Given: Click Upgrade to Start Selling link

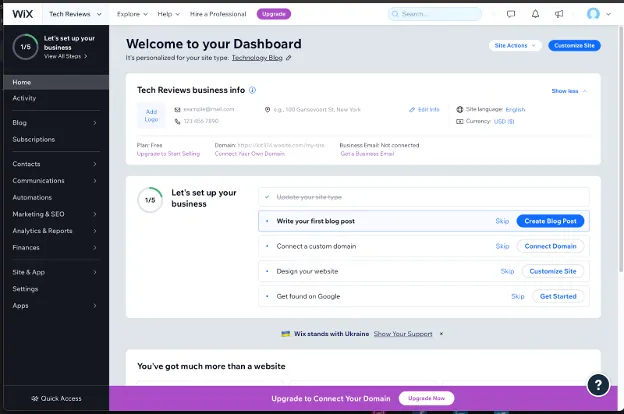Looking at the screenshot, I should pos(168,154).
